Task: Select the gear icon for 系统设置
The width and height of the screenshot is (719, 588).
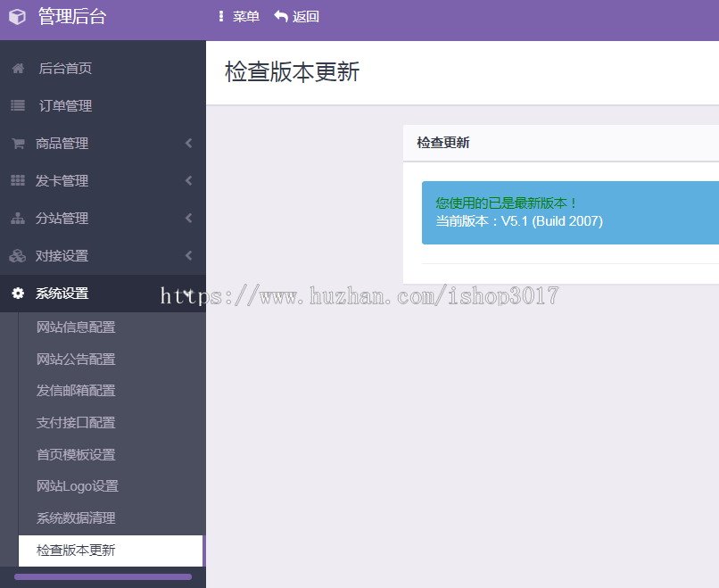Action: pyautogui.click(x=17, y=293)
